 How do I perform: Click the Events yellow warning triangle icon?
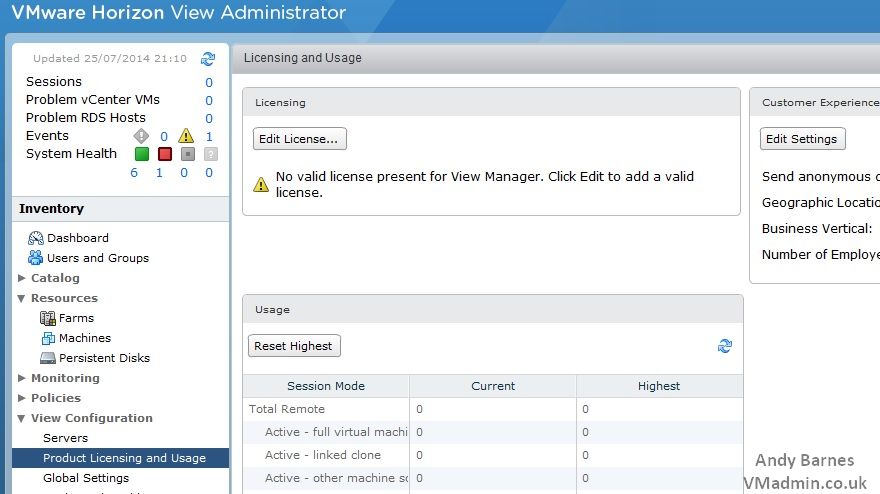[186, 136]
